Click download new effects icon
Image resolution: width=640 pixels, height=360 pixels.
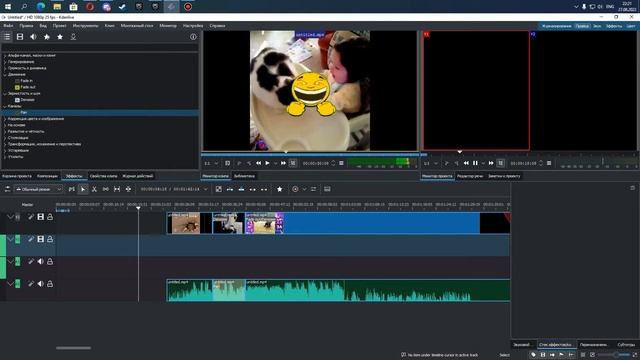pyautogui.click(x=73, y=37)
